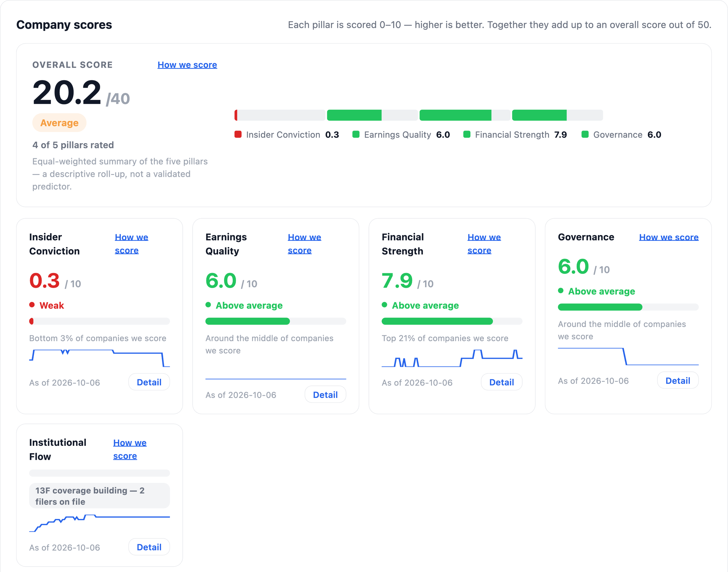Screen dimensions: 728x572
Task: Open 'How we score' for Financial Strength
Action: tap(484, 244)
